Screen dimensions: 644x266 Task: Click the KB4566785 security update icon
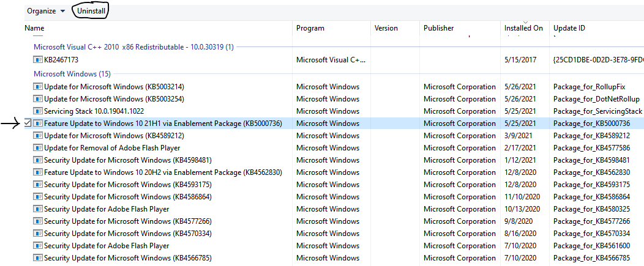pos(38,258)
